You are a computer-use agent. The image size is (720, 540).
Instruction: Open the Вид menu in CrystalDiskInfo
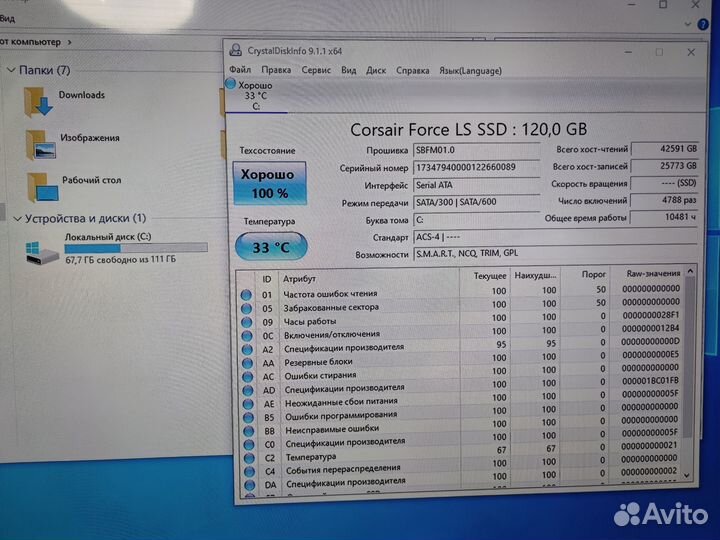[x=349, y=70]
